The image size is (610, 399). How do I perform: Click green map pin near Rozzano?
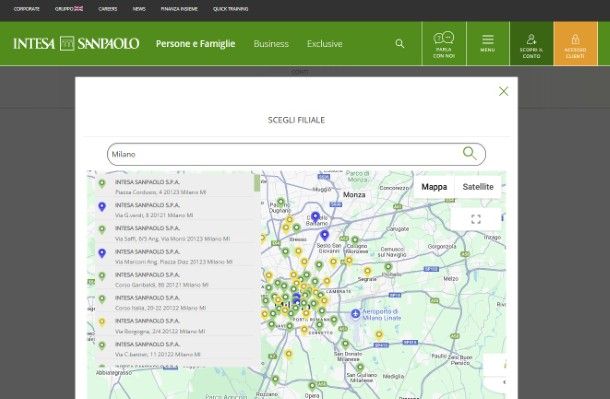275,379
